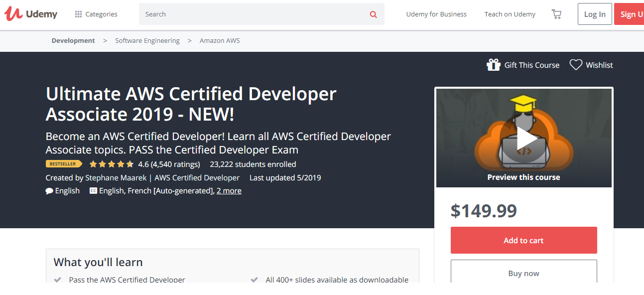Click the Log In button
644x295 pixels.
[595, 14]
